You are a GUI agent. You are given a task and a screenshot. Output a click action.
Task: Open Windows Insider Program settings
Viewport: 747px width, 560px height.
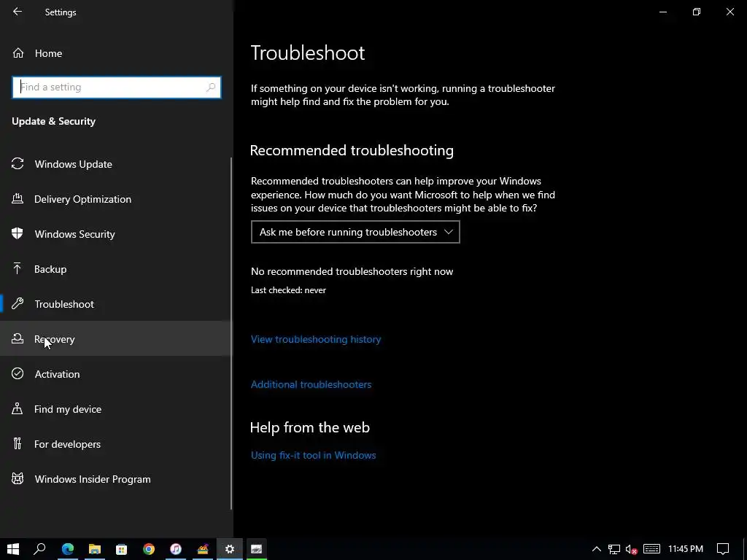(116, 478)
